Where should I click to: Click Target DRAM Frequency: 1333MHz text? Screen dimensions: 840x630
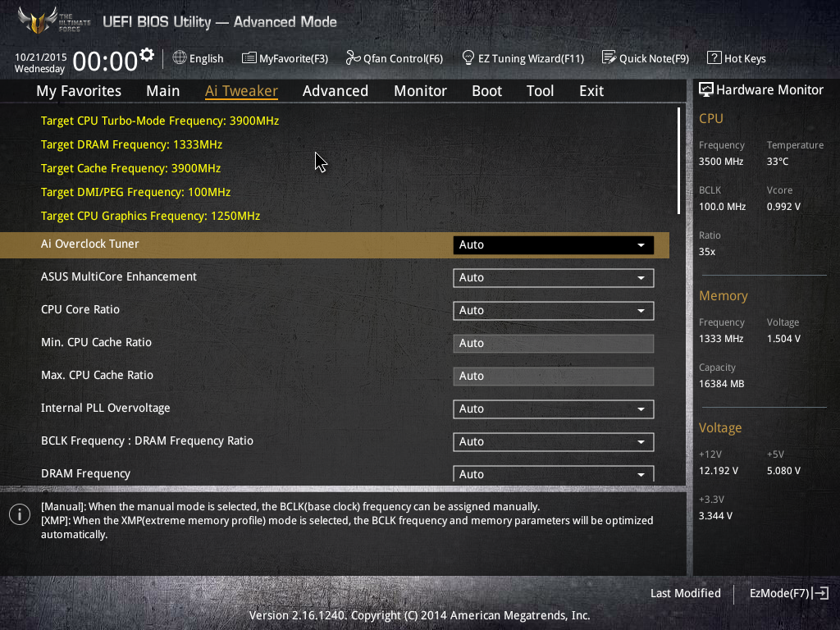pos(131,144)
